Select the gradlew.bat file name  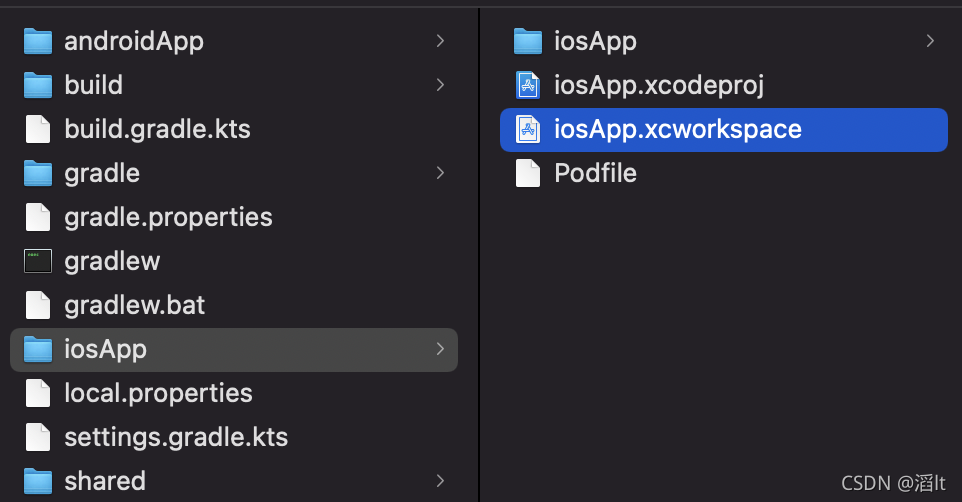(x=134, y=305)
